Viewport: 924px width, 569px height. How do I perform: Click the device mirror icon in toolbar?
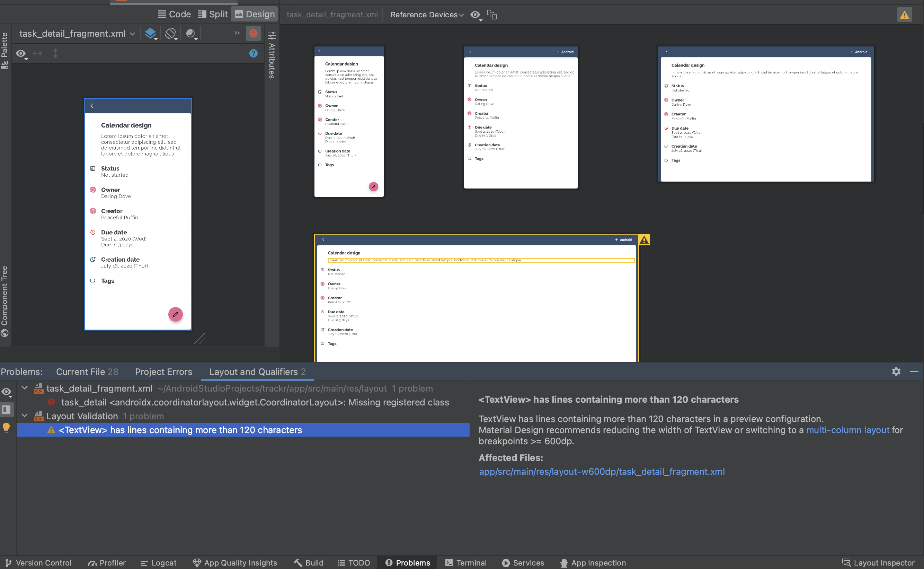coord(492,15)
